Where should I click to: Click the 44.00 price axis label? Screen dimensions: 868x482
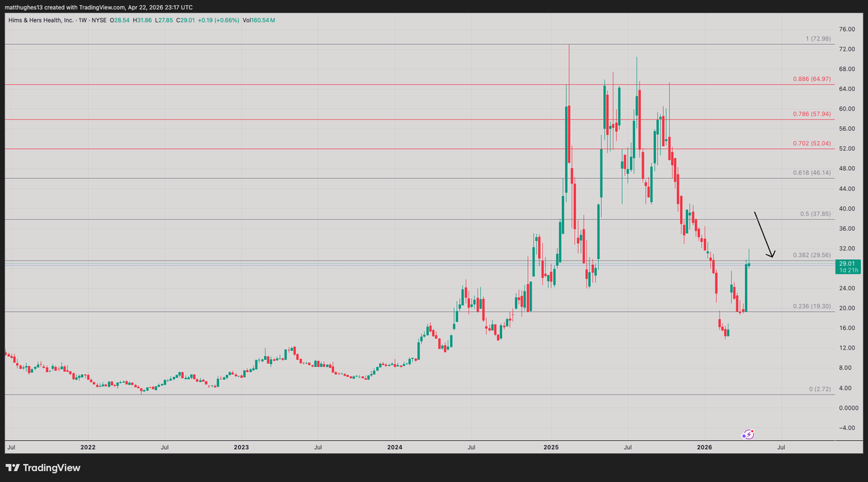pos(847,189)
